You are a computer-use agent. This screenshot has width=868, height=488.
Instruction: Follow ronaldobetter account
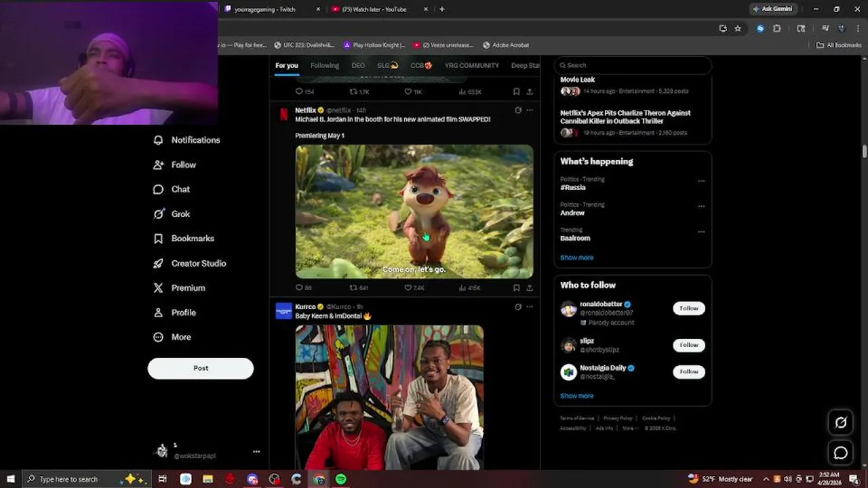688,308
